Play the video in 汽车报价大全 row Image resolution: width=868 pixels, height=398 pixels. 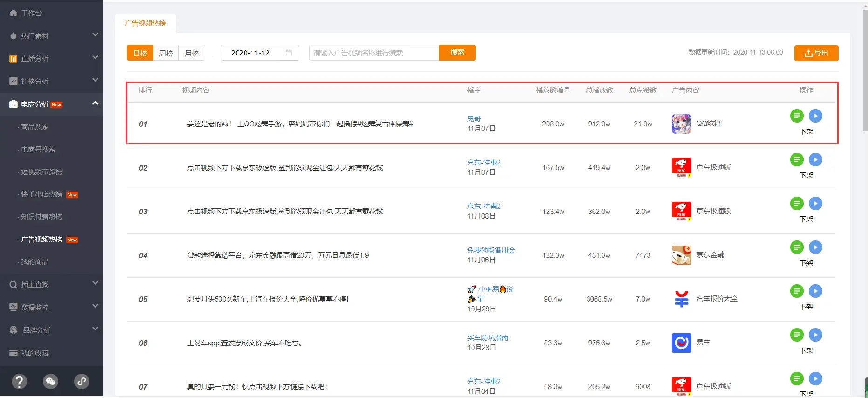pos(815,291)
